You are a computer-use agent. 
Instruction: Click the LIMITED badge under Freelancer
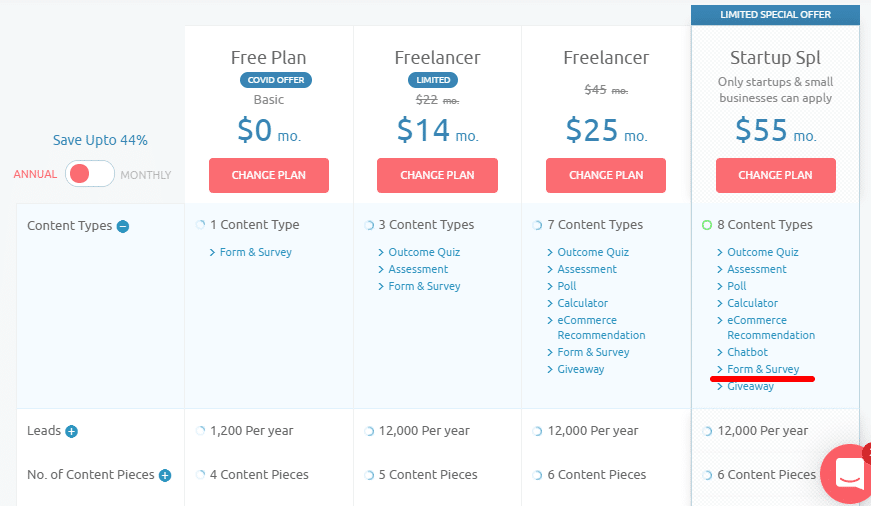431,80
